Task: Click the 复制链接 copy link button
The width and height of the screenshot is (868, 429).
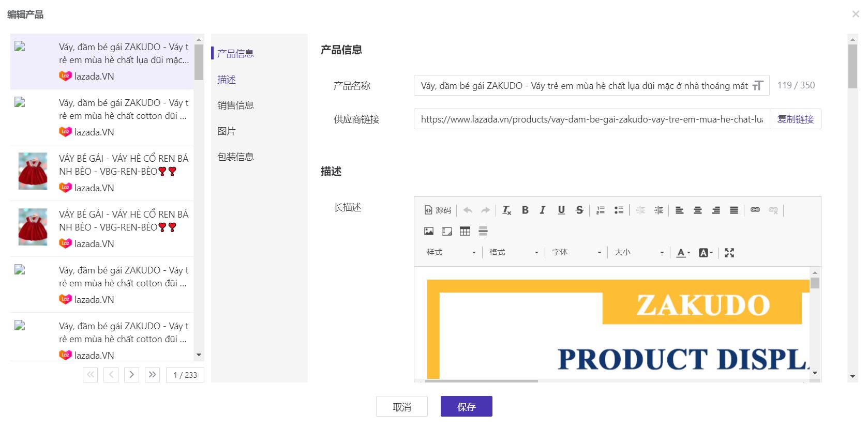Action: coord(796,119)
